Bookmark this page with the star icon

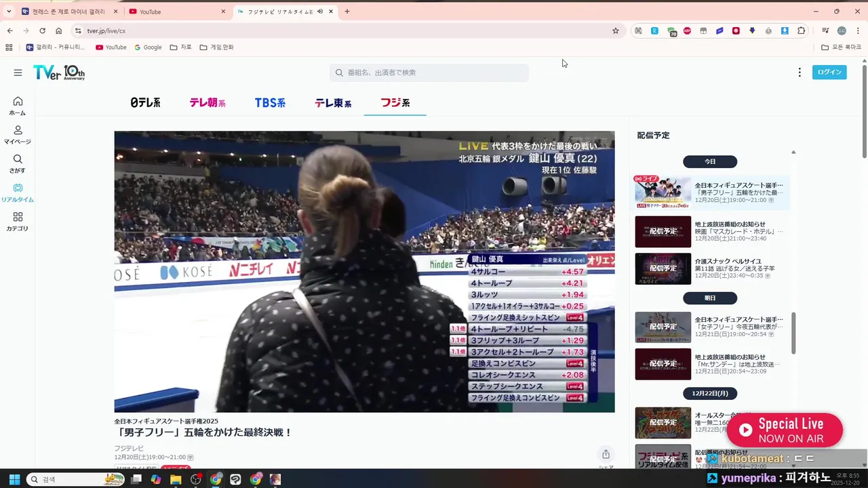pyautogui.click(x=616, y=30)
